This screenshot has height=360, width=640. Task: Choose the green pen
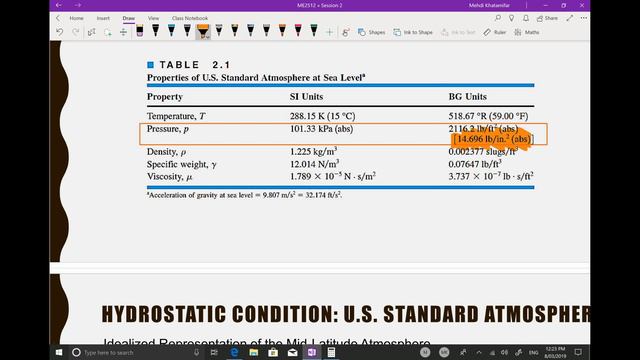[x=314, y=31]
